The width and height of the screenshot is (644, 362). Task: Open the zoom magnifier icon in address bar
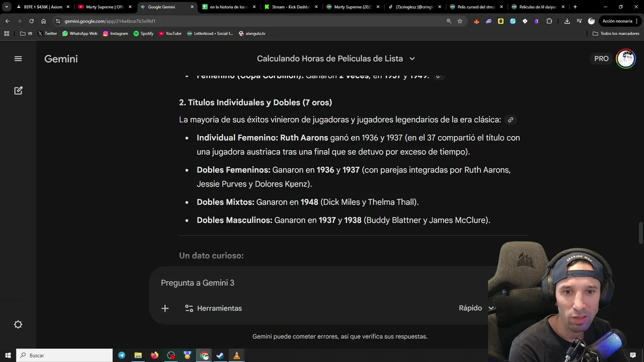pos(449,21)
